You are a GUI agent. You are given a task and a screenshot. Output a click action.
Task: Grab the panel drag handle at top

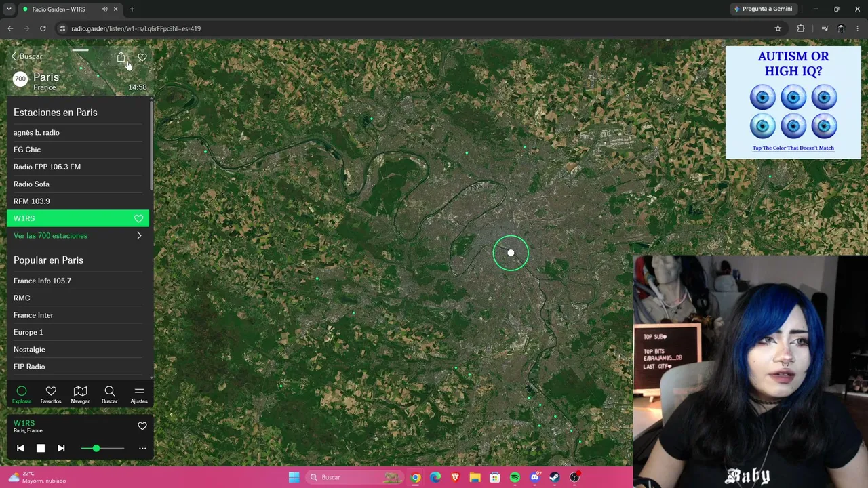click(x=80, y=50)
